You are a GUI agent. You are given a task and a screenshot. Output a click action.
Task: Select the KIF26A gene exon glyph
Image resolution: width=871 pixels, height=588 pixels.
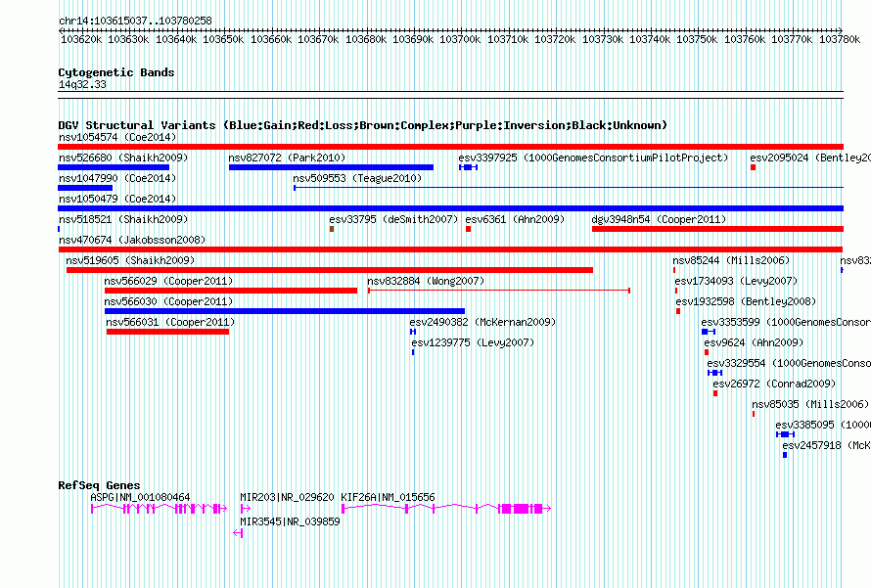(x=446, y=509)
